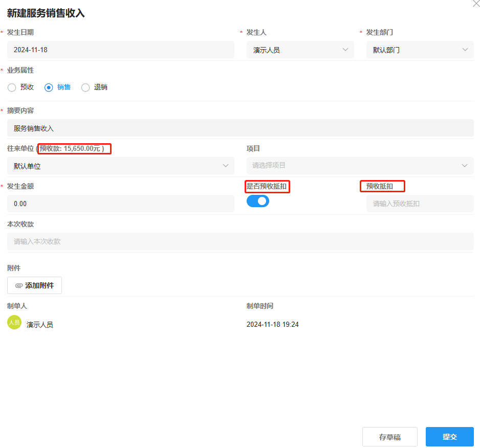Click the 摘要内容 summary text field
The image size is (480, 448).
click(240, 128)
